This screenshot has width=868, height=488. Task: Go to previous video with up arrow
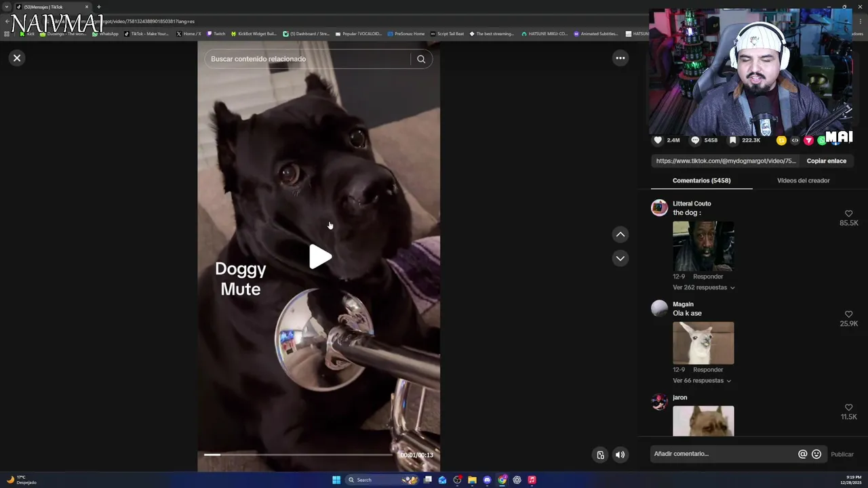pyautogui.click(x=620, y=235)
